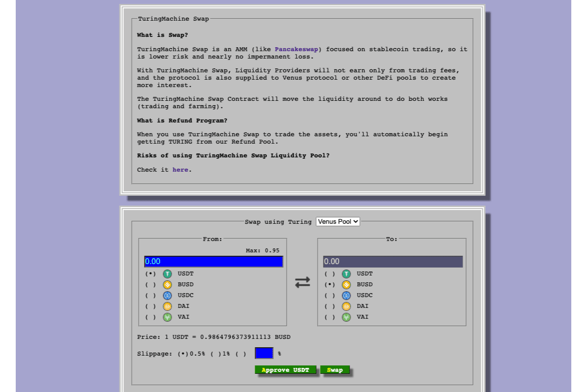Click the Approve USDT button
This screenshot has width=588, height=392.
(285, 370)
